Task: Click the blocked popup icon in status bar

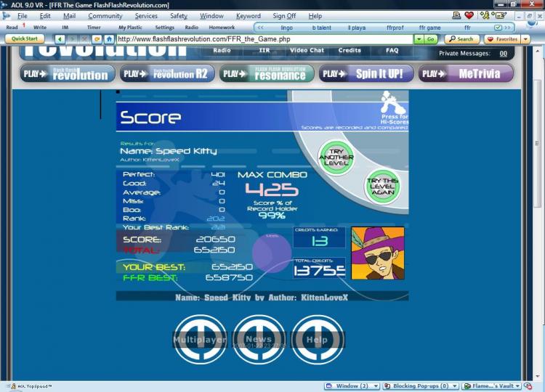Action: (528, 386)
